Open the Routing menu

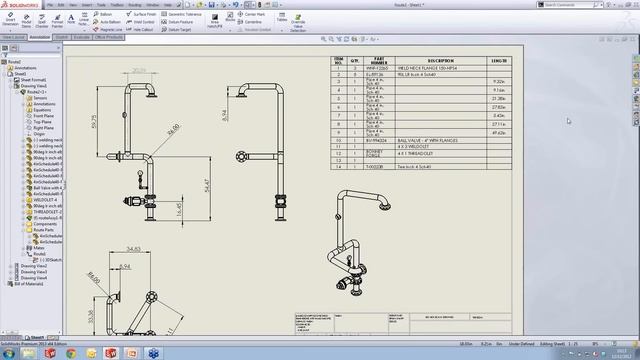tap(135, 5)
